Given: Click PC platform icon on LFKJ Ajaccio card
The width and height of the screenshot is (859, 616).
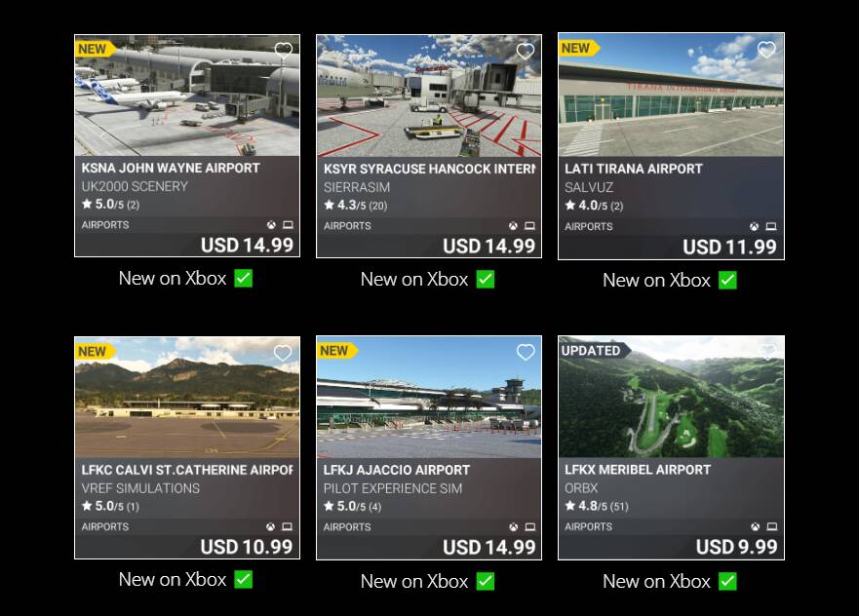Looking at the screenshot, I should coord(530,527).
